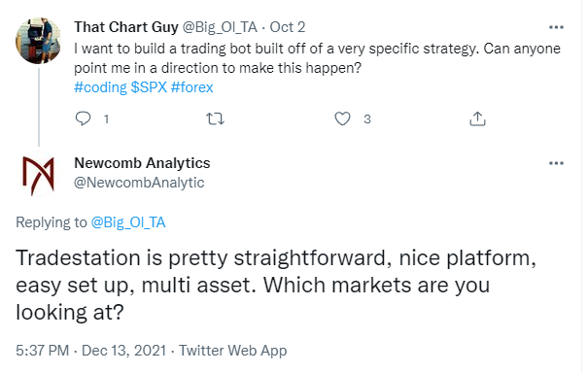Click the Newcomb Analytics display name
588x373 pixels.
click(x=142, y=163)
